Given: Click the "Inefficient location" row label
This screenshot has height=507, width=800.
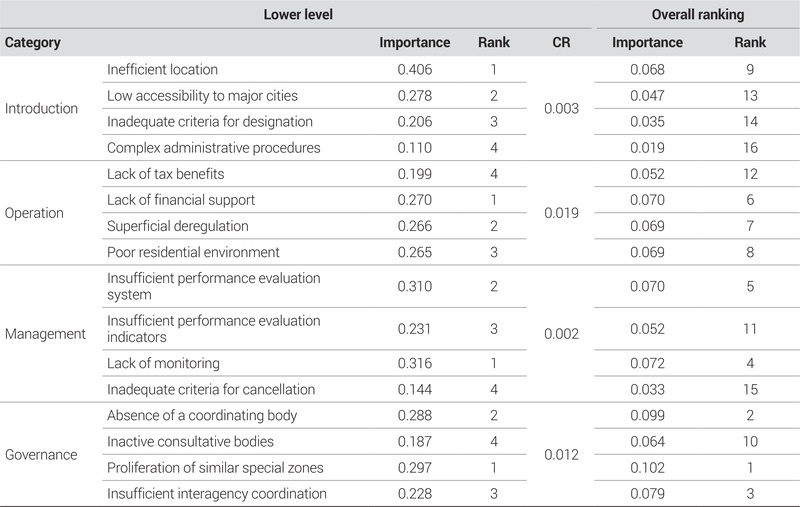Looking at the screenshot, I should tap(162, 70).
